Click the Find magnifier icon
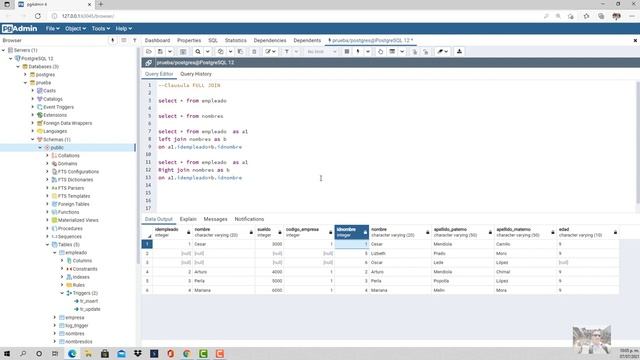 [198, 51]
